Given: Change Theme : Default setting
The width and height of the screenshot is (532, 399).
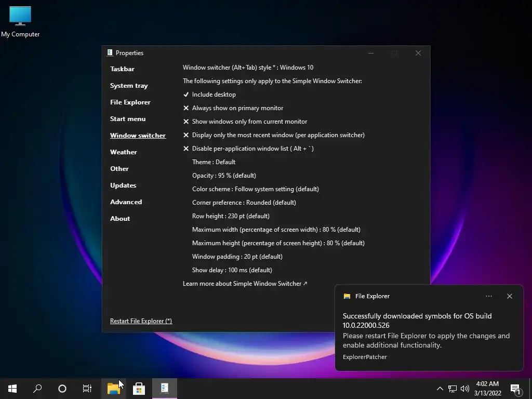Looking at the screenshot, I should pyautogui.click(x=214, y=162).
